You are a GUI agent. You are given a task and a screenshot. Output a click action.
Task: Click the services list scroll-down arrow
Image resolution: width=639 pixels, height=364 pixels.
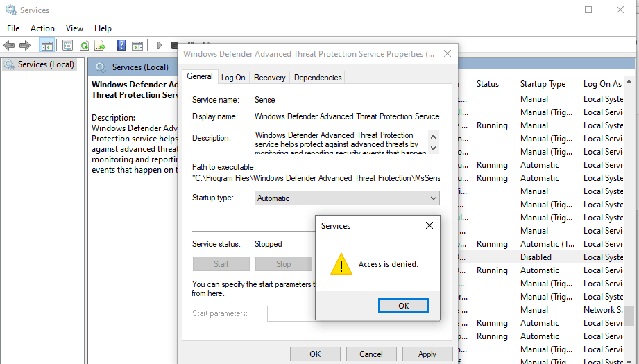tap(629, 361)
